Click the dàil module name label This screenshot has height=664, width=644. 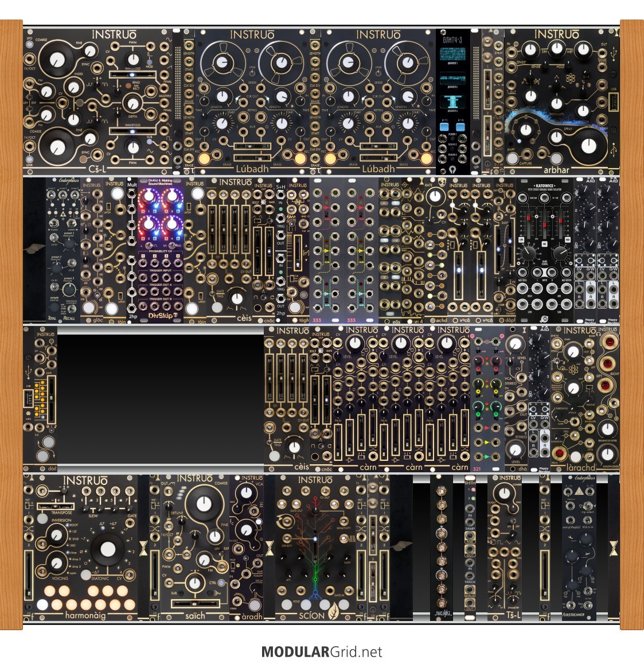click(52, 469)
